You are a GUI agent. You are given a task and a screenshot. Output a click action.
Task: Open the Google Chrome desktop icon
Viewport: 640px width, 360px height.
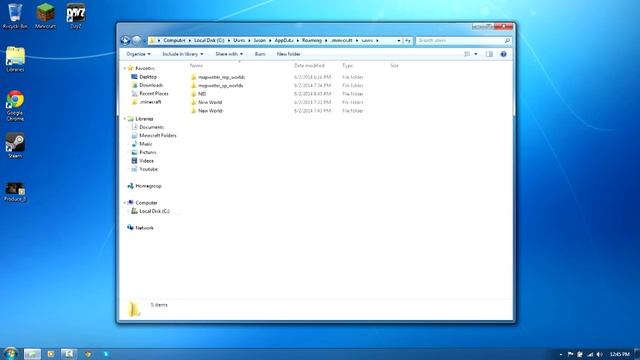click(15, 106)
